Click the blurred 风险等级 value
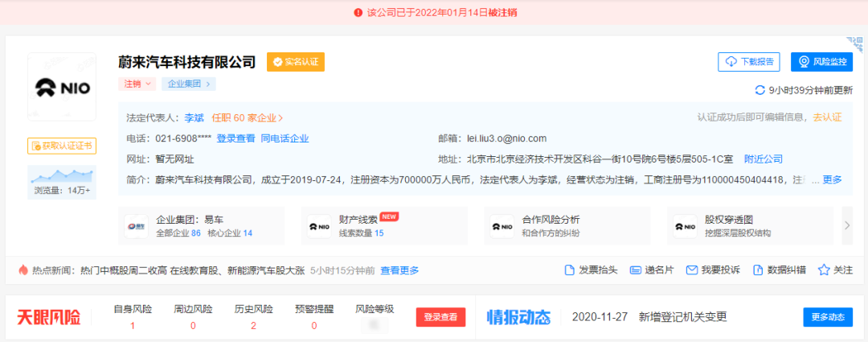868x342 pixels. click(x=375, y=325)
